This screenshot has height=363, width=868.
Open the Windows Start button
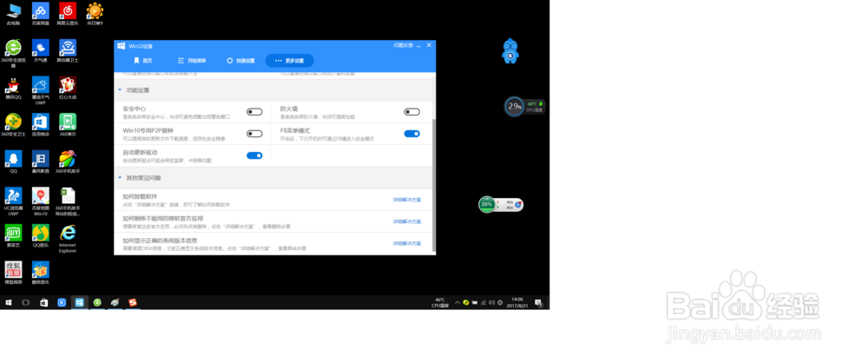click(x=9, y=302)
